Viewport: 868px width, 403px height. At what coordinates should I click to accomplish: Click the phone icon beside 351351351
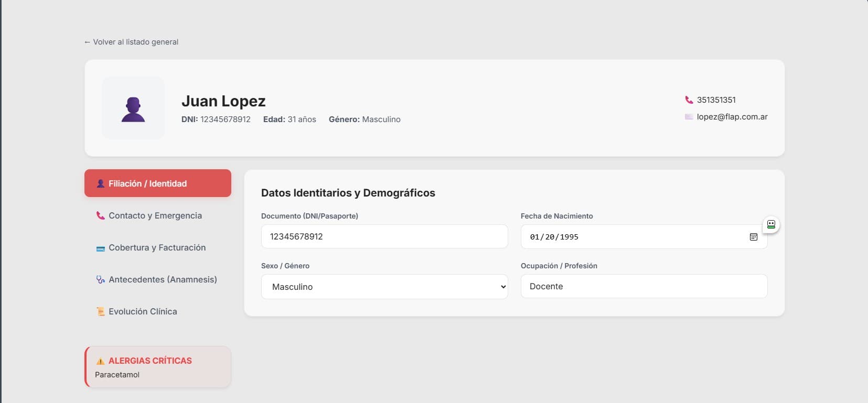(689, 100)
